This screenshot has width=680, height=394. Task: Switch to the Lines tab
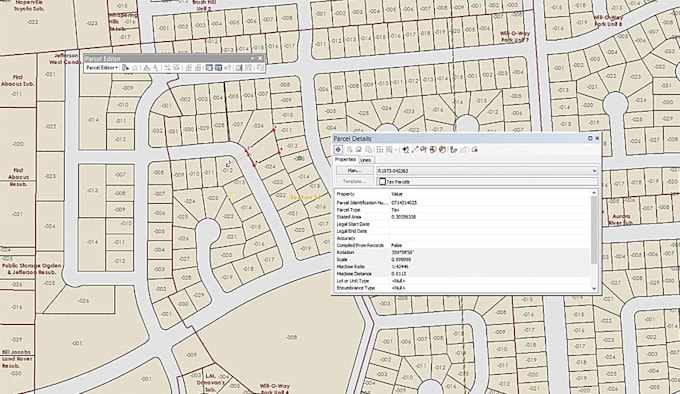click(x=366, y=160)
